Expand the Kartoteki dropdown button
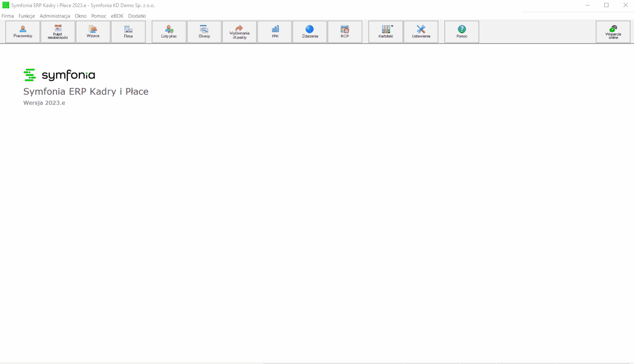Image resolution: width=634 pixels, height=364 pixels. (x=386, y=32)
